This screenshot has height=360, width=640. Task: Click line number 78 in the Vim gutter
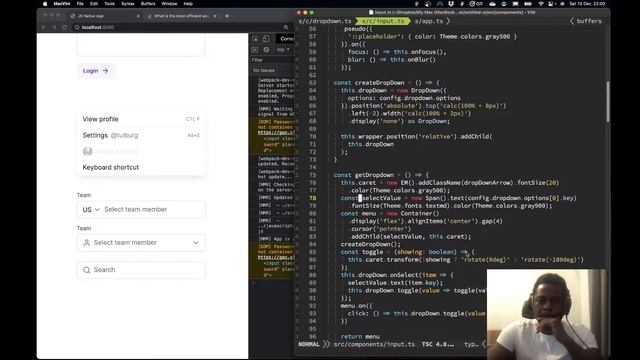[312, 198]
